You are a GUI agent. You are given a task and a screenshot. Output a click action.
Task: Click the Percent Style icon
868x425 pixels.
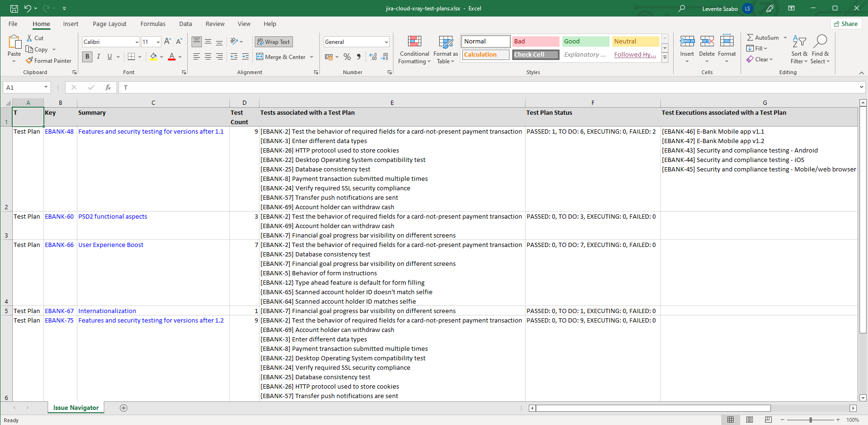coord(347,57)
